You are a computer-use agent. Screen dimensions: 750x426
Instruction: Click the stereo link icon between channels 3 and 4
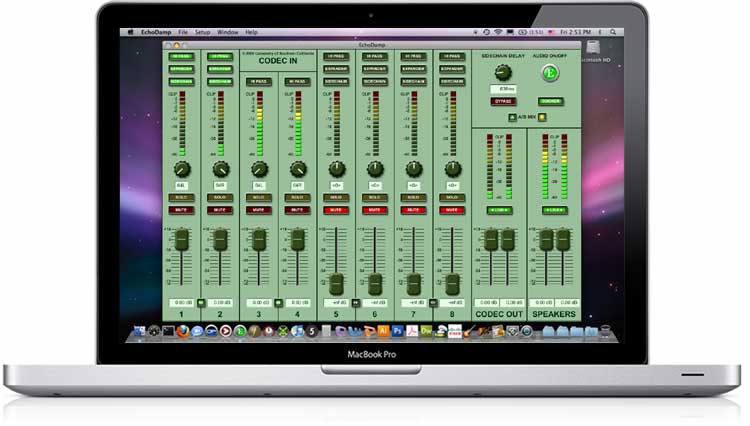pyautogui.click(x=278, y=303)
